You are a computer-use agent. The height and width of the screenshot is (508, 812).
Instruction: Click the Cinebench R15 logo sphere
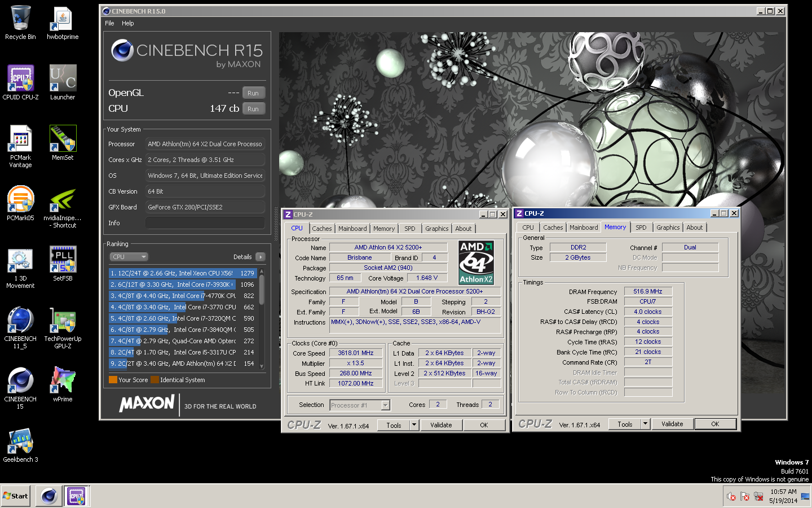pos(122,50)
